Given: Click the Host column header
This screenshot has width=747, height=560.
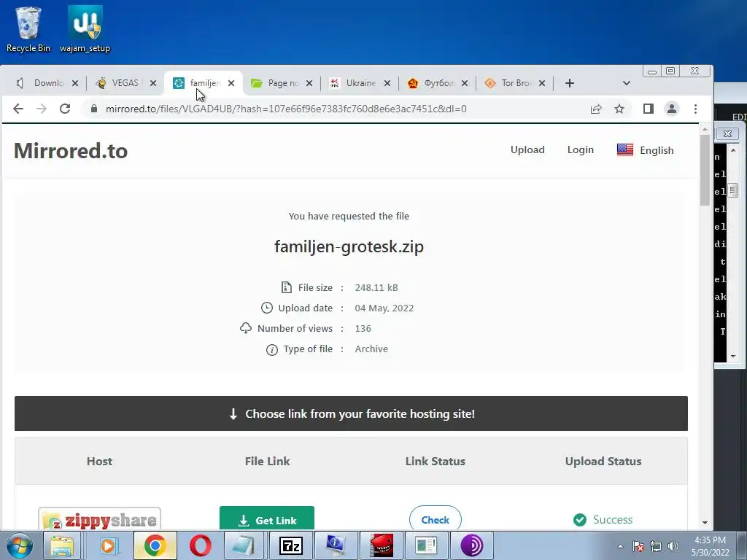Looking at the screenshot, I should pos(99,462).
